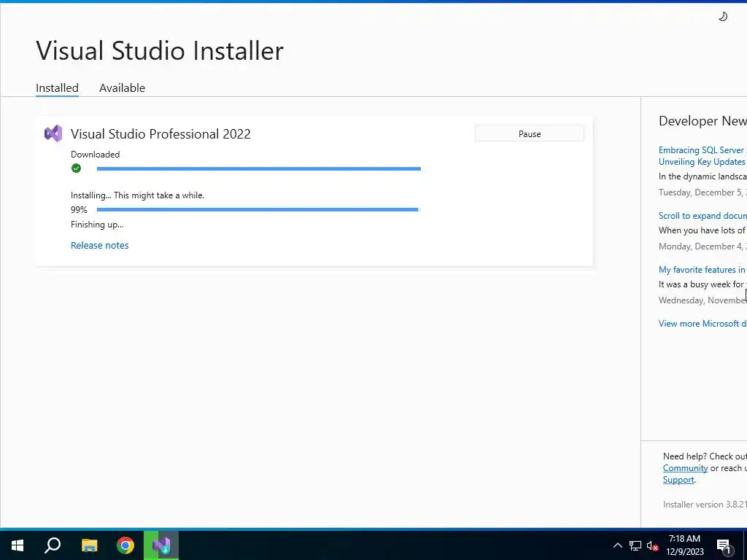Click Visual Studio Professional 2022 logo icon

point(53,134)
